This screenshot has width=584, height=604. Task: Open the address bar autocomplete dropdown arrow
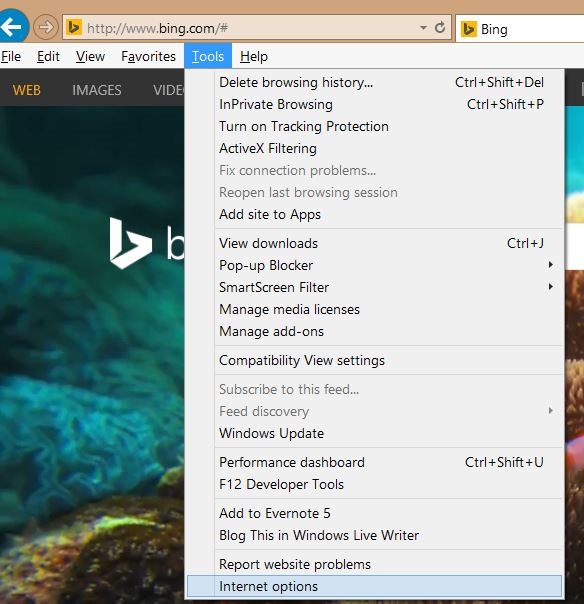click(423, 28)
